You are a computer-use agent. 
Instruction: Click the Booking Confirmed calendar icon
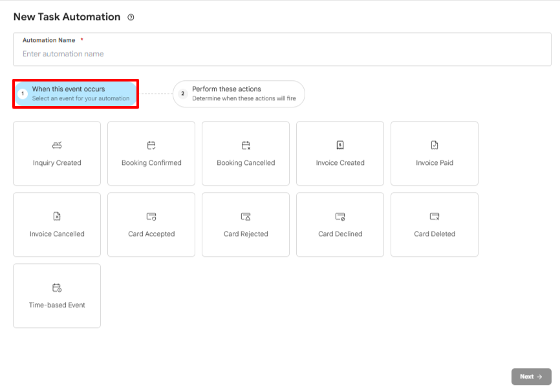(x=151, y=145)
